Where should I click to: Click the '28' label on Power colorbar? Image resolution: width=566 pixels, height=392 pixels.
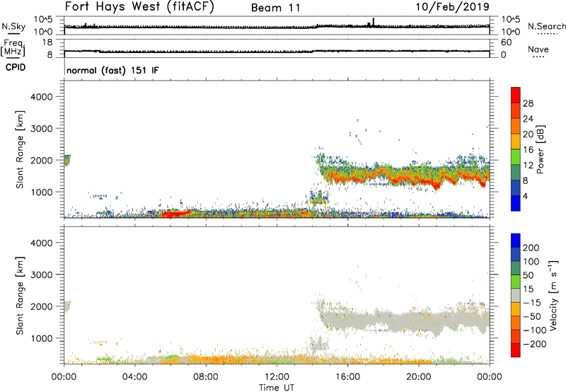pos(528,103)
